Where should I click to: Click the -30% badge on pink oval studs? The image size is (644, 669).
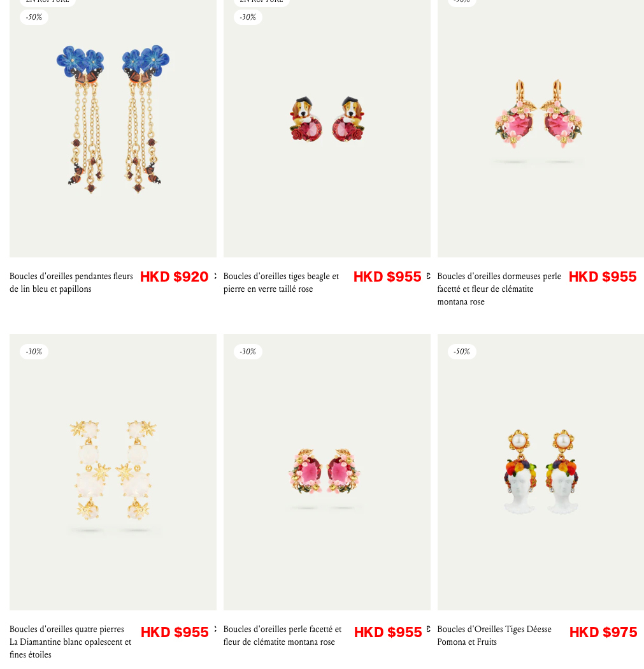[x=248, y=352]
